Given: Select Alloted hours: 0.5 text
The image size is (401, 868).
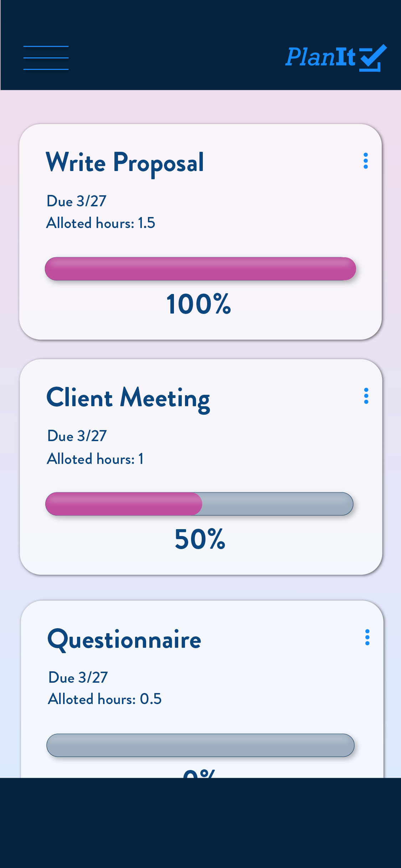Looking at the screenshot, I should click(x=105, y=699).
